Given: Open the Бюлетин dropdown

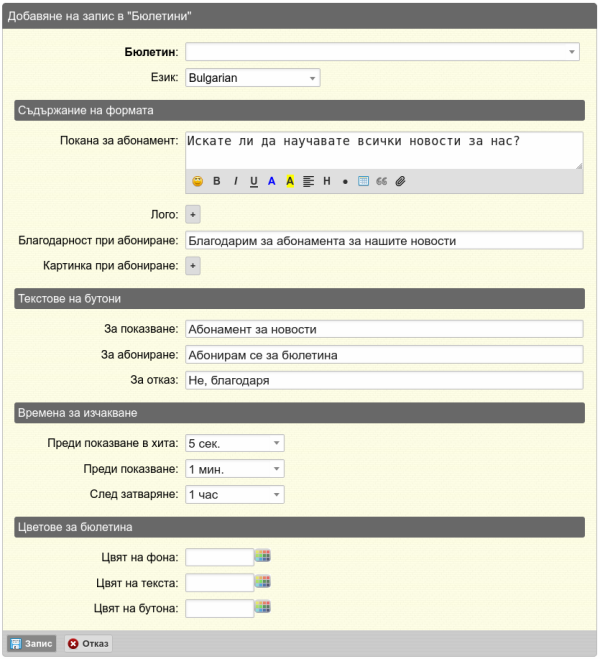Looking at the screenshot, I should pos(382,52).
